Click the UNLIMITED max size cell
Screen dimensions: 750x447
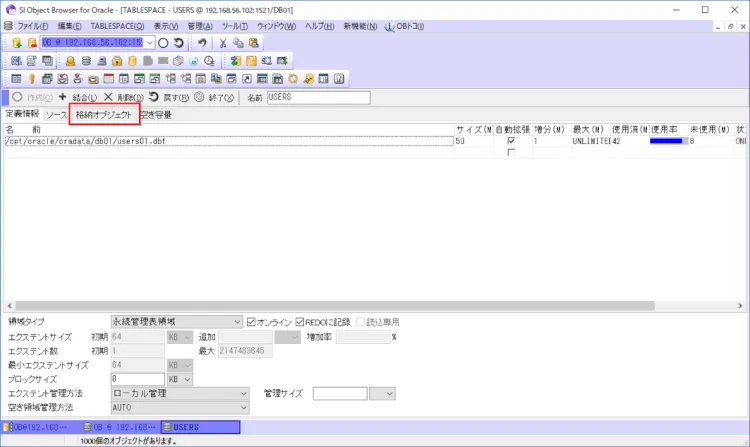tap(591, 141)
